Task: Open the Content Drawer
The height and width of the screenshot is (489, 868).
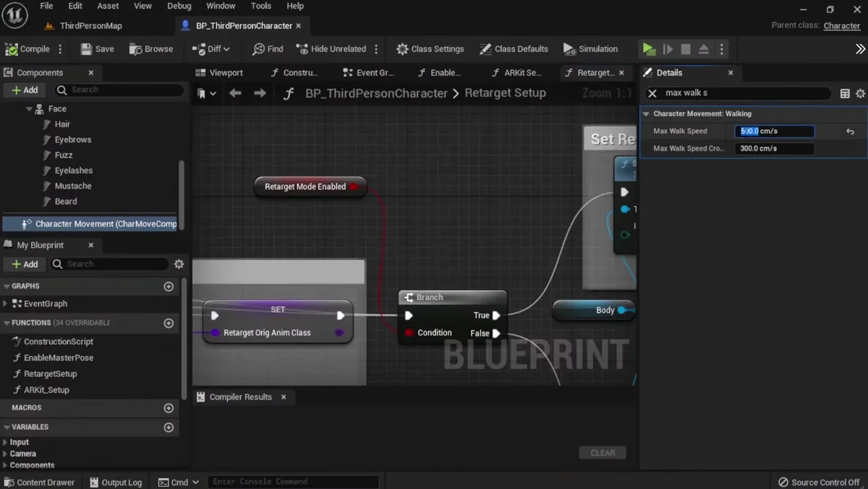Action: 40,482
